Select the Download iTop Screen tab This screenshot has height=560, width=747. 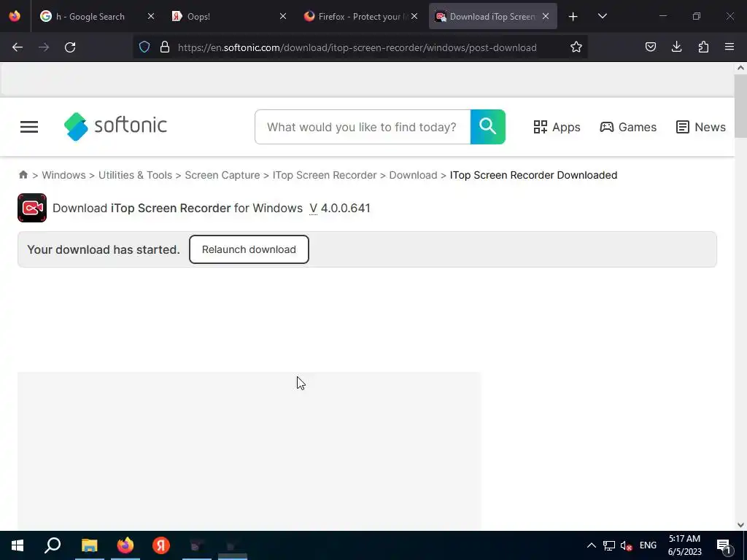492,17
